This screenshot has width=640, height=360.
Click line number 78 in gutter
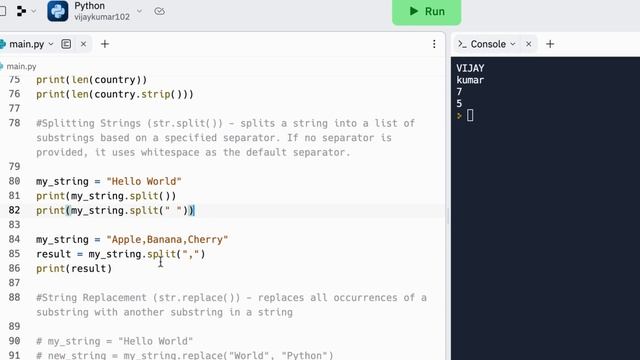point(14,123)
